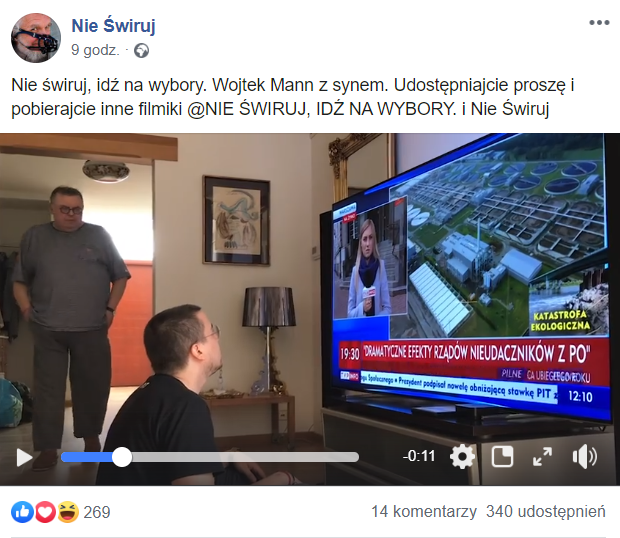This screenshot has width=620, height=538.
Task: Mute the video volume
Action: pyautogui.click(x=585, y=457)
